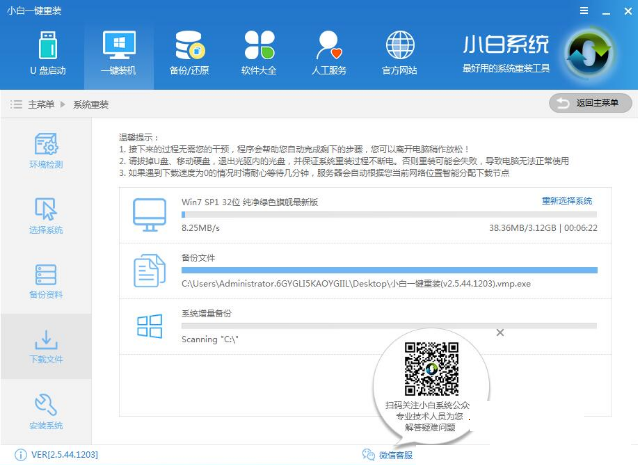
Task: Open the 软件大全 software center
Action: (x=258, y=53)
